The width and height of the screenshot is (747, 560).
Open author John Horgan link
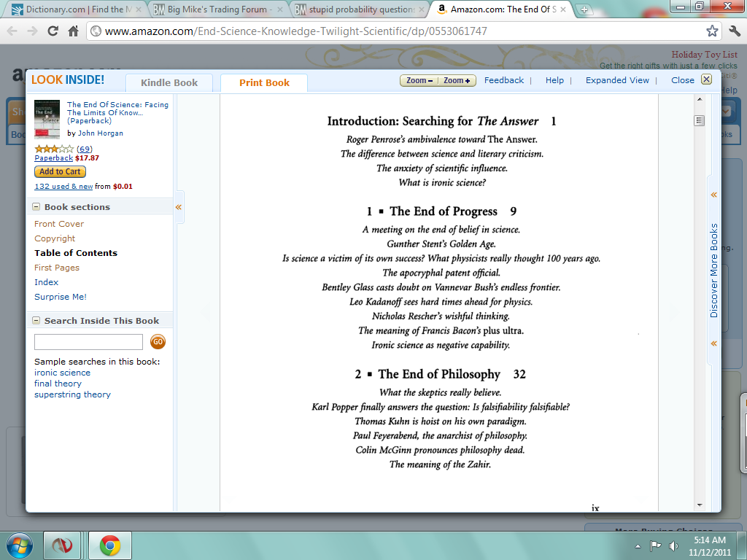pos(101,133)
